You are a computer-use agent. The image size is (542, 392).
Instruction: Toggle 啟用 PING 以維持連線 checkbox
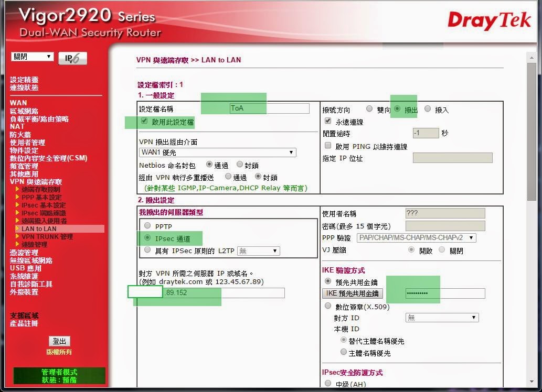(328, 145)
